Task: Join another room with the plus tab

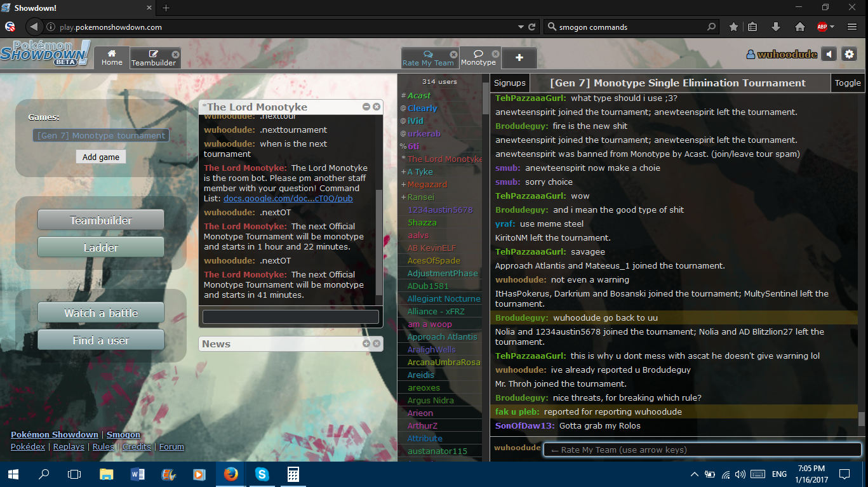Action: pos(519,58)
